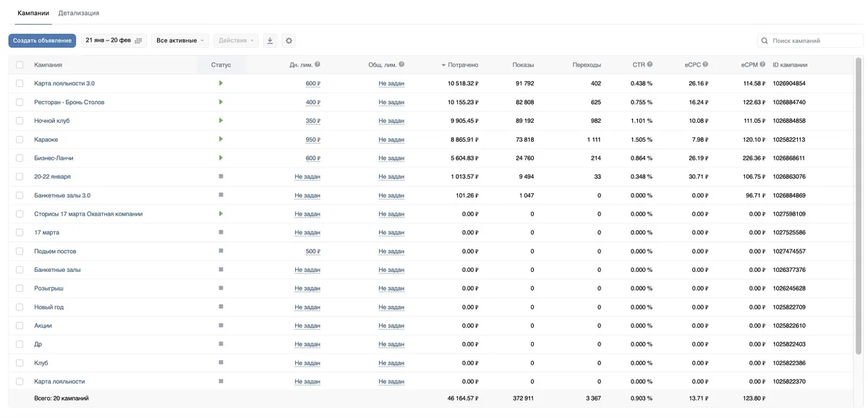Tick checkbox for 20-22 января
Screen dimensions: 868x418
click(x=20, y=176)
